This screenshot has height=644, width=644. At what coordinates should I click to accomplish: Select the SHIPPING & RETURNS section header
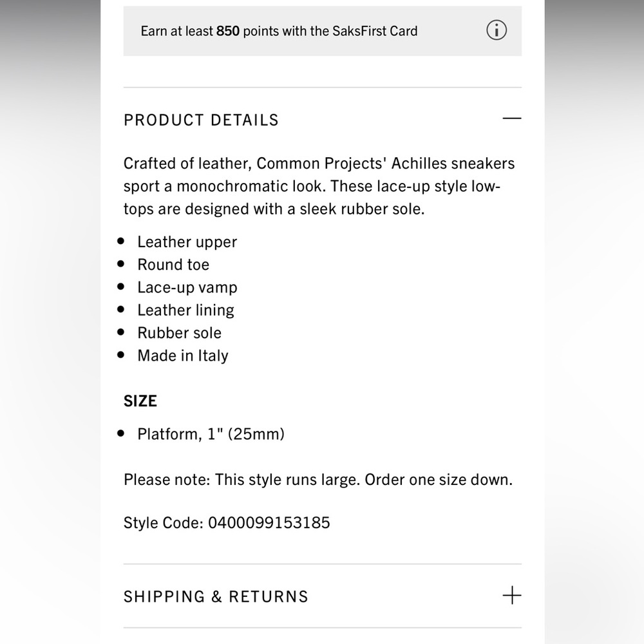(215, 596)
